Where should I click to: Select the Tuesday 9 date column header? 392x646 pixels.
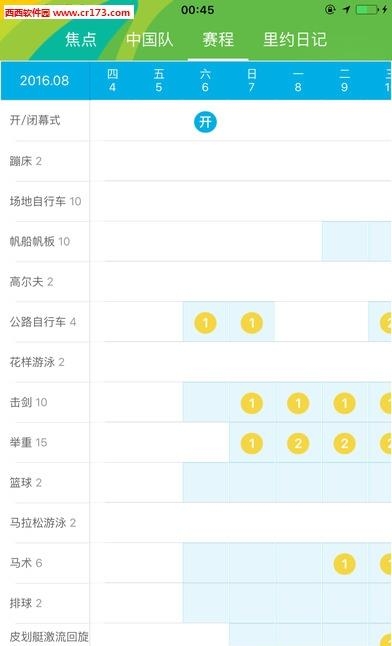click(345, 80)
